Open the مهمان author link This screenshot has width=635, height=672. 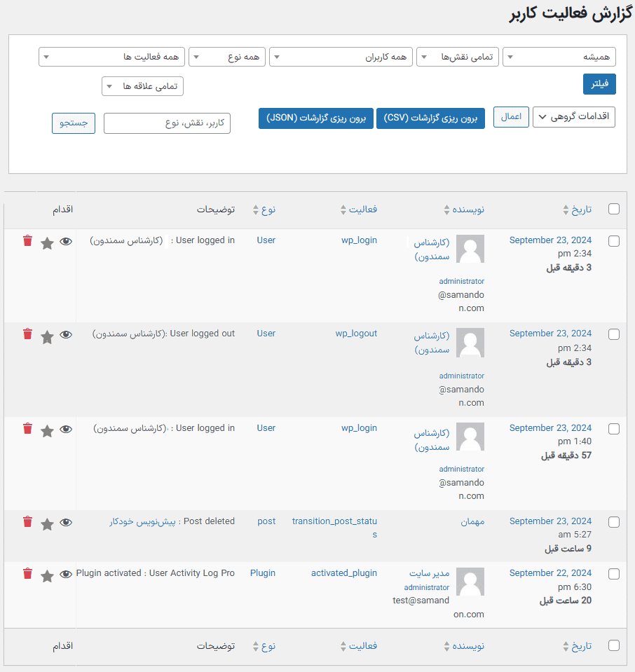(472, 521)
